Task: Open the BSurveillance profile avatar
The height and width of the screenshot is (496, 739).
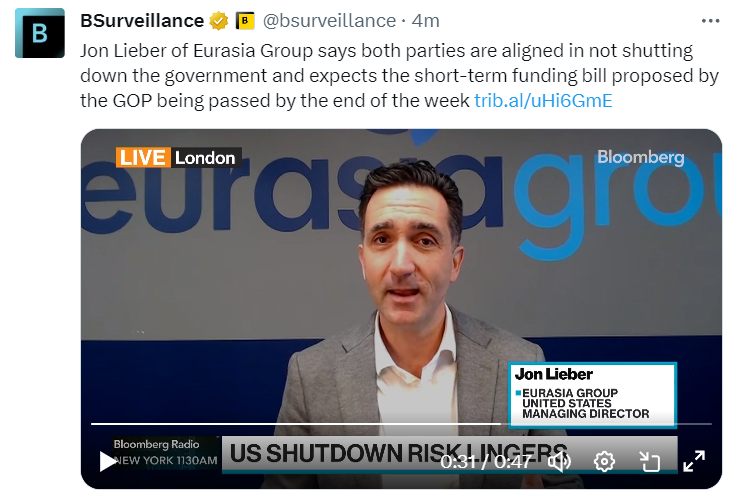Action: (40, 33)
